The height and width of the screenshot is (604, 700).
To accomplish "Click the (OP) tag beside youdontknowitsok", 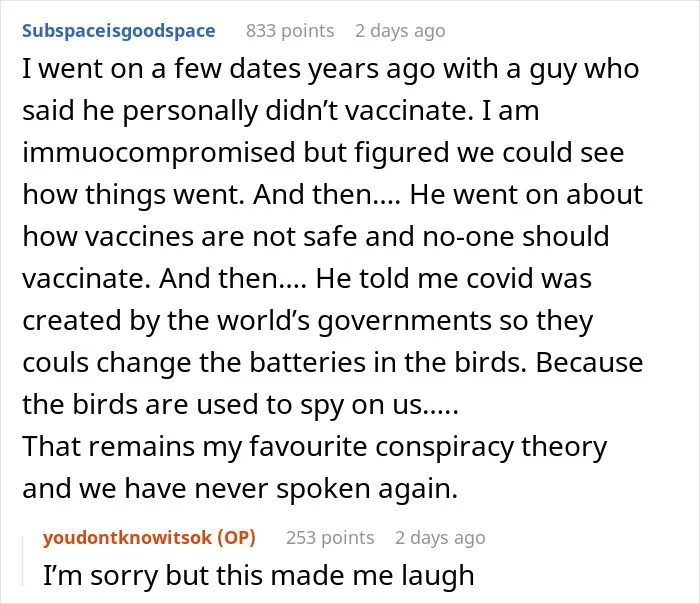I will click(x=236, y=537).
